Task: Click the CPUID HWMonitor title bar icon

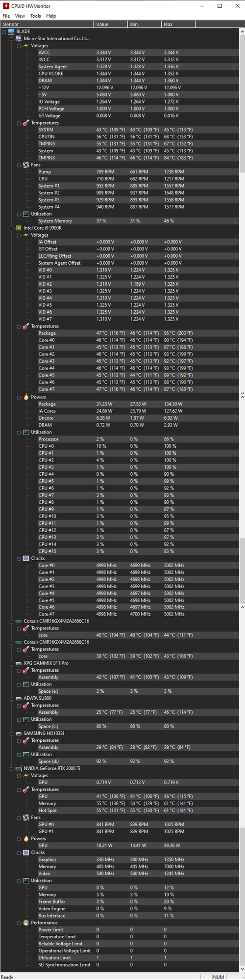Action: 6,6
